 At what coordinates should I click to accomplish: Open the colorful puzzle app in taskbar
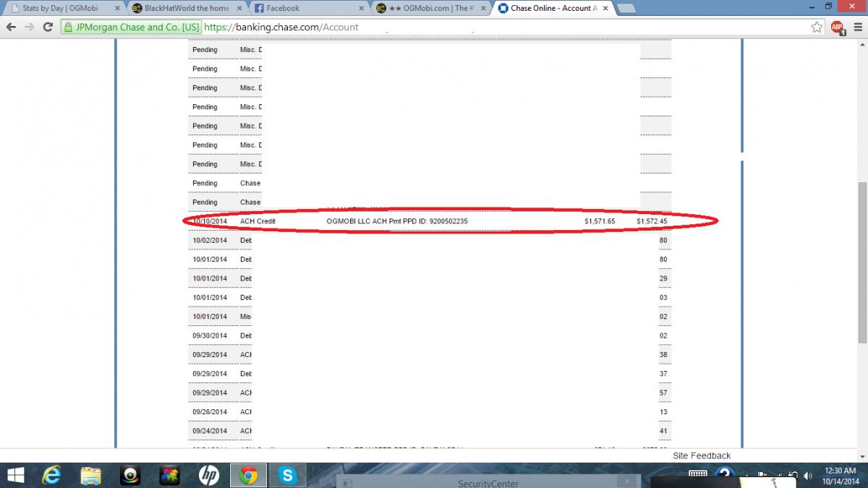(x=169, y=475)
